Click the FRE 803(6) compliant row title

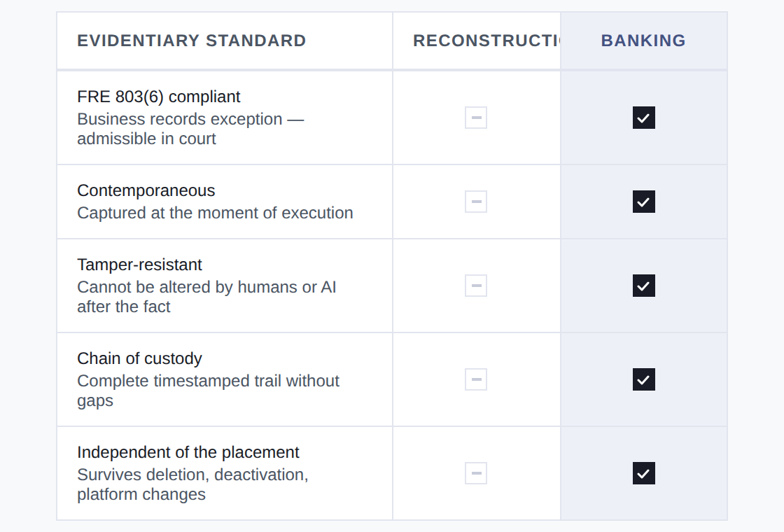pos(159,97)
